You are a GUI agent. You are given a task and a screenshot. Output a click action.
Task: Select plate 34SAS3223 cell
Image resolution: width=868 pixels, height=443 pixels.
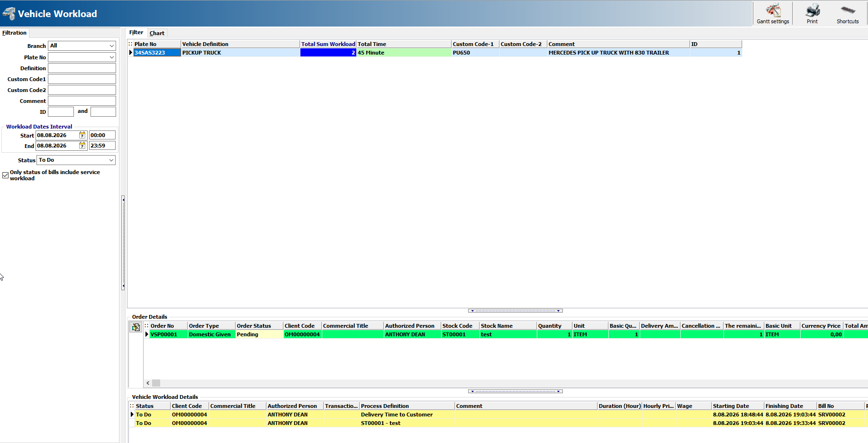pos(157,53)
